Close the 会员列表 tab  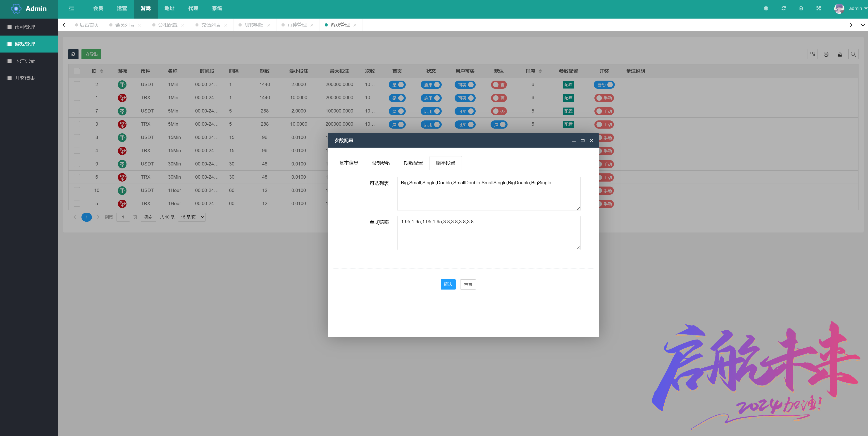(x=139, y=25)
